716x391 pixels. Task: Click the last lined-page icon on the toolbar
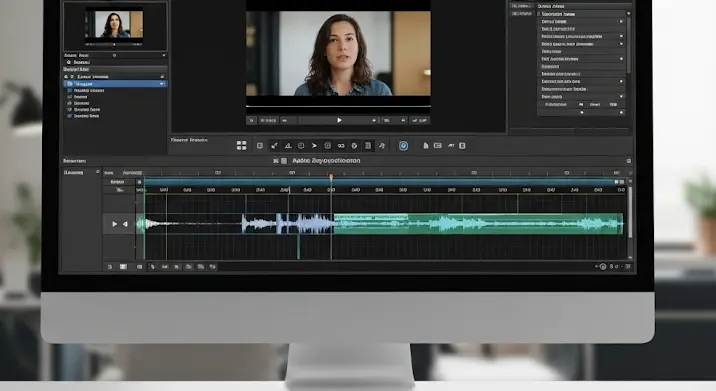click(x=462, y=146)
